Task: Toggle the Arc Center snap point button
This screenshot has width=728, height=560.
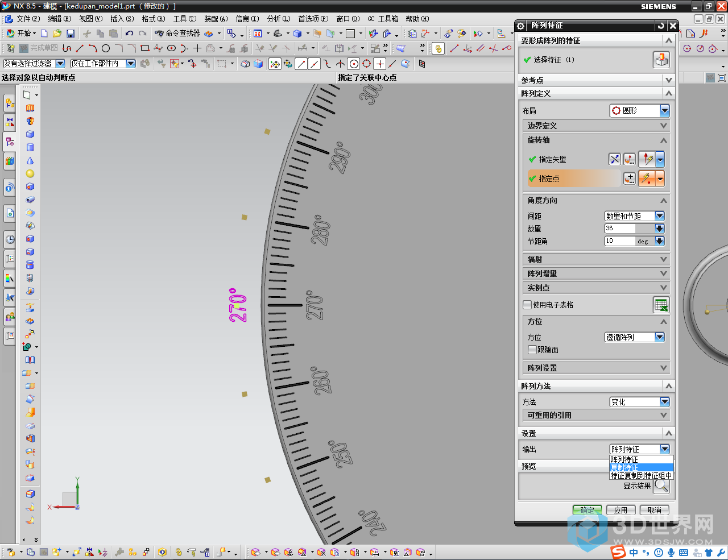Action: tap(354, 64)
